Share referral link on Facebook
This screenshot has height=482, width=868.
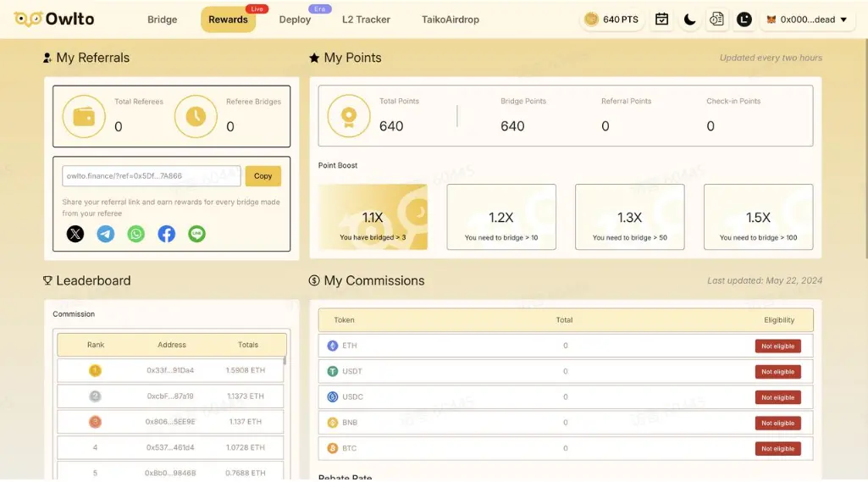tap(167, 233)
